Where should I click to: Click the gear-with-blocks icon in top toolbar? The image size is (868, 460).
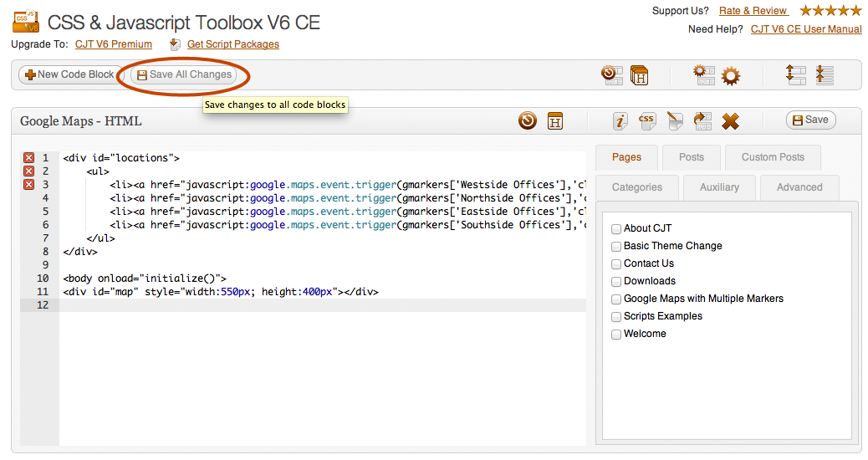(703, 75)
